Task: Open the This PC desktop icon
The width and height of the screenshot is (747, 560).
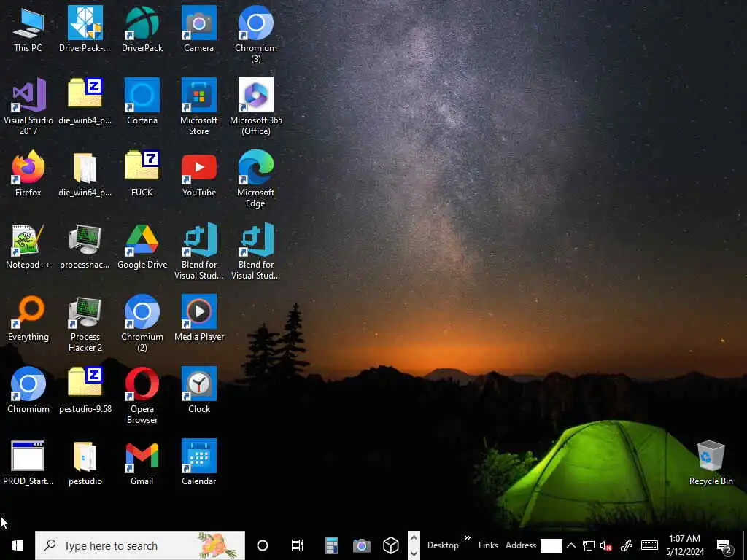Action: [28, 29]
